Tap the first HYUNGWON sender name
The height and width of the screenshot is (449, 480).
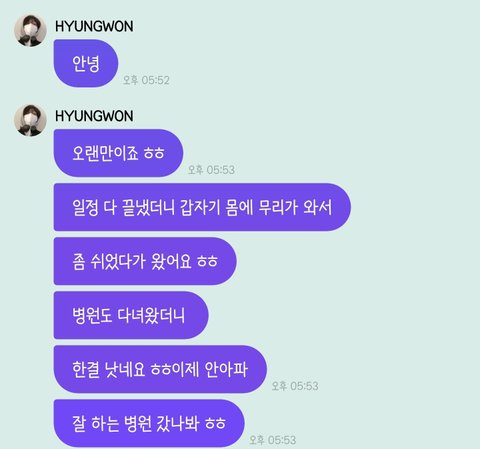coord(94,26)
